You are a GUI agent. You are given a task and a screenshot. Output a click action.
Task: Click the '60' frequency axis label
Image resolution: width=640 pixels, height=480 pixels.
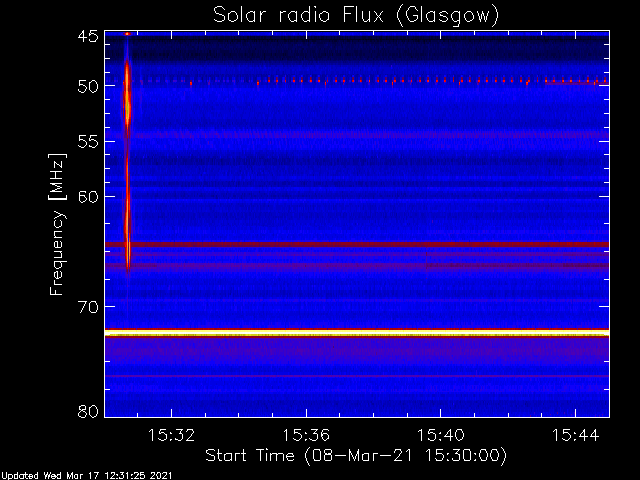coord(88,197)
